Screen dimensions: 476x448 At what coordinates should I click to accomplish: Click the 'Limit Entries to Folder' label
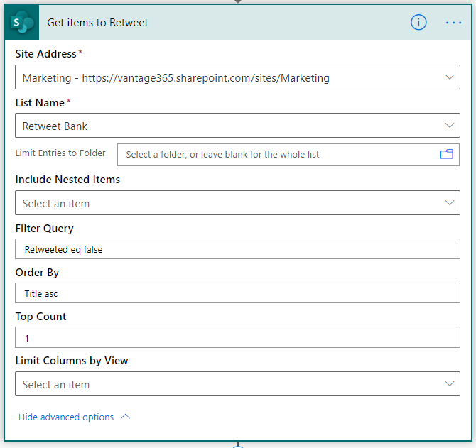click(60, 153)
